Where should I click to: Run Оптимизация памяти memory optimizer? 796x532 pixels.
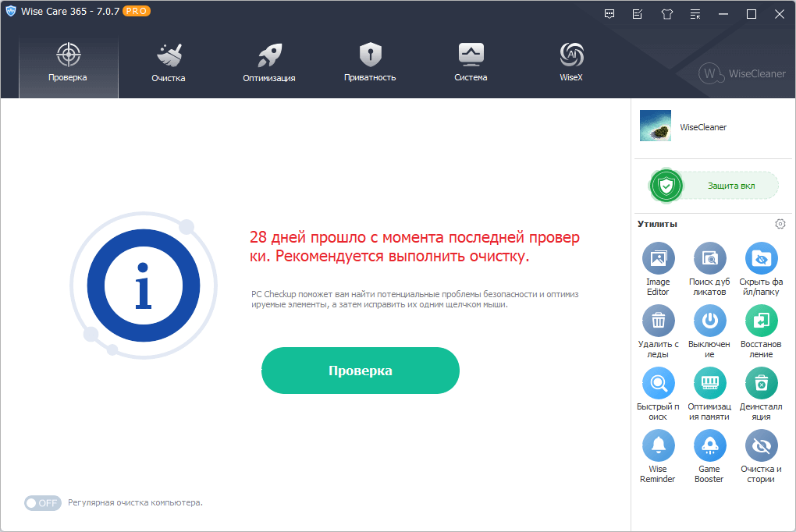point(709,384)
